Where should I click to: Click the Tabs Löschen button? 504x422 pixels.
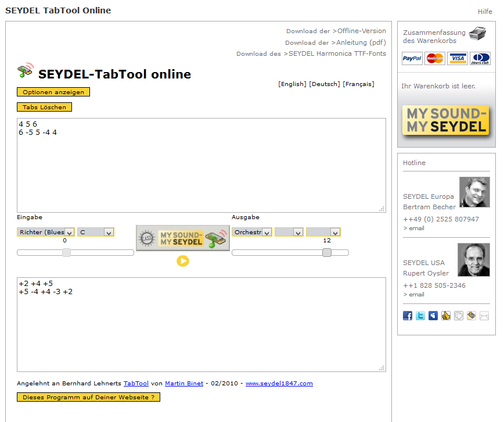coord(44,107)
